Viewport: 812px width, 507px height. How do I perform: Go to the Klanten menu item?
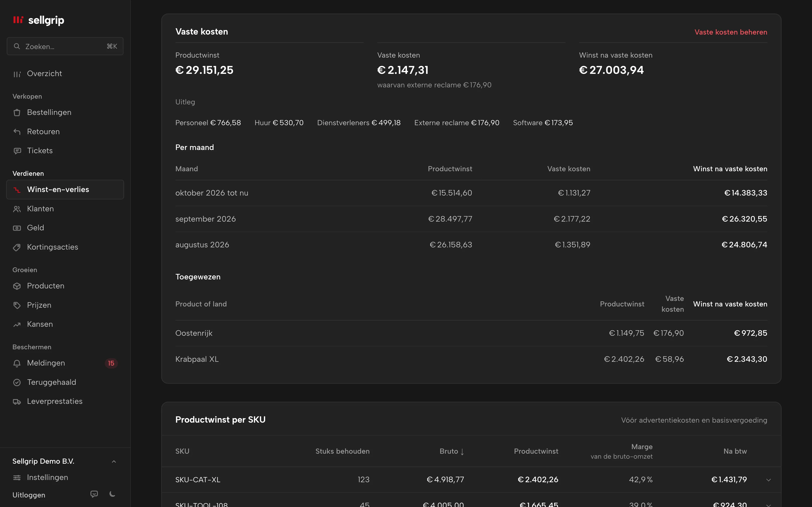65,209
